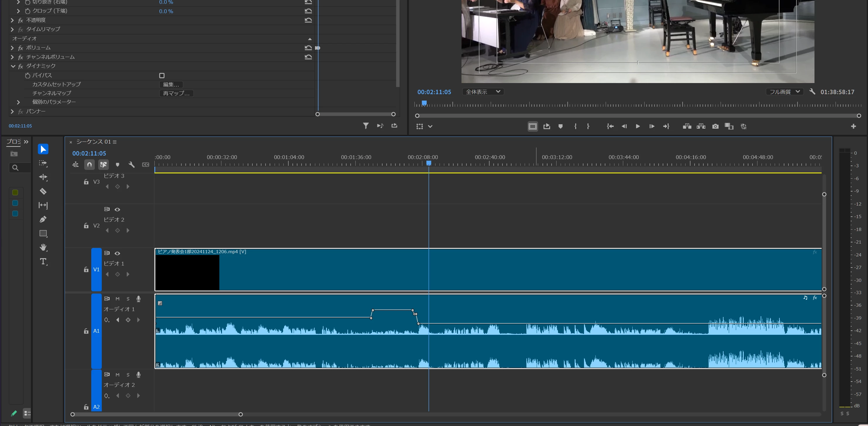Select the Razor tool
The height and width of the screenshot is (426, 868).
43,191
